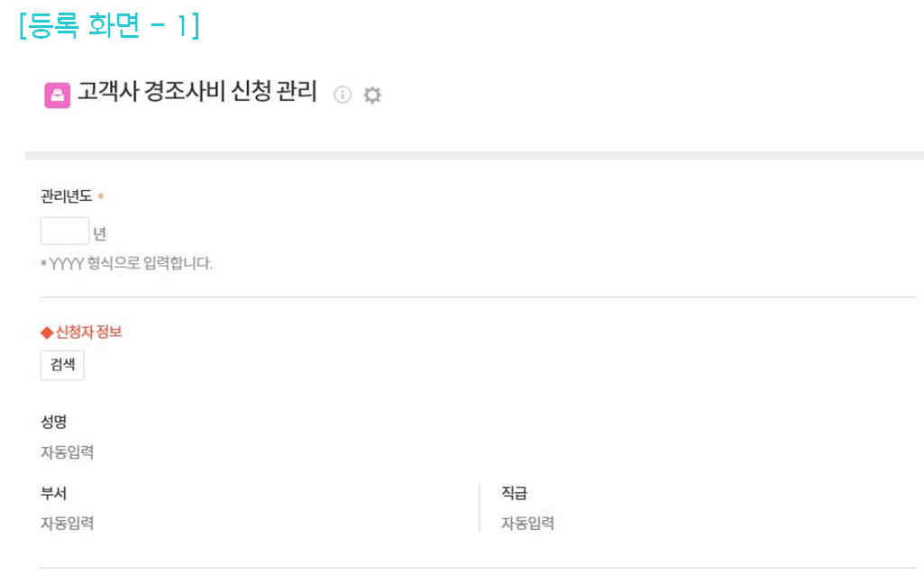Click the 부서 field label

click(54, 493)
